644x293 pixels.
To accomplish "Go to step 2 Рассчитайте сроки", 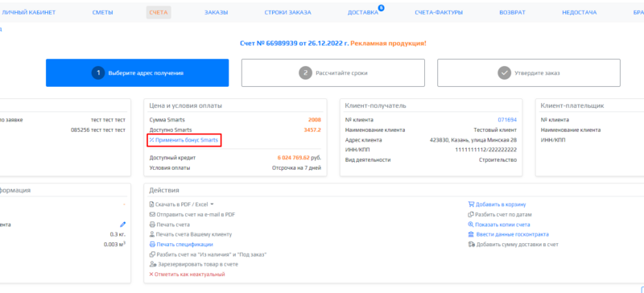I will point(333,72).
